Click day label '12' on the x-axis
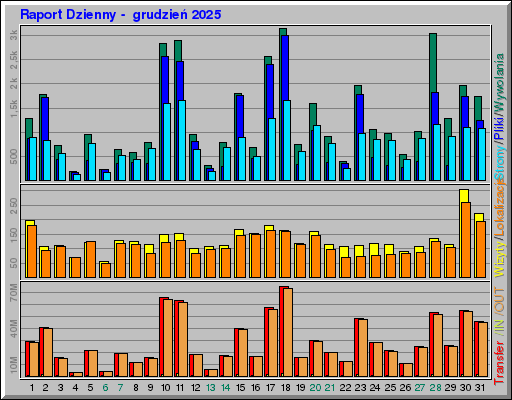The width and height of the screenshot is (512, 400). [196, 388]
